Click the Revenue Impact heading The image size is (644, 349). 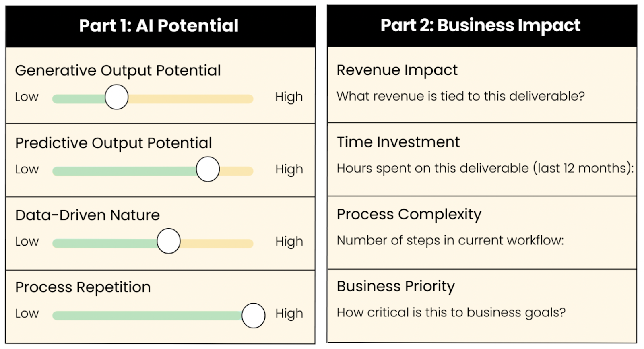tap(397, 70)
